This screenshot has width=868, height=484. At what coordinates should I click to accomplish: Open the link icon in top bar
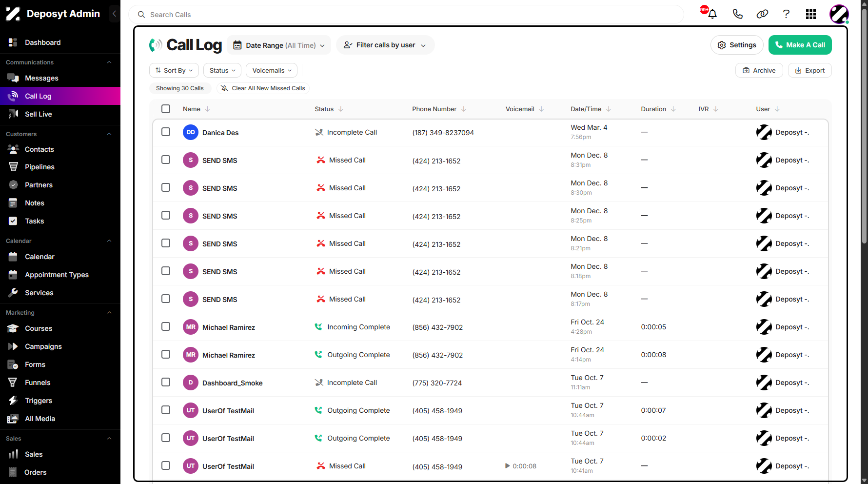tap(762, 14)
